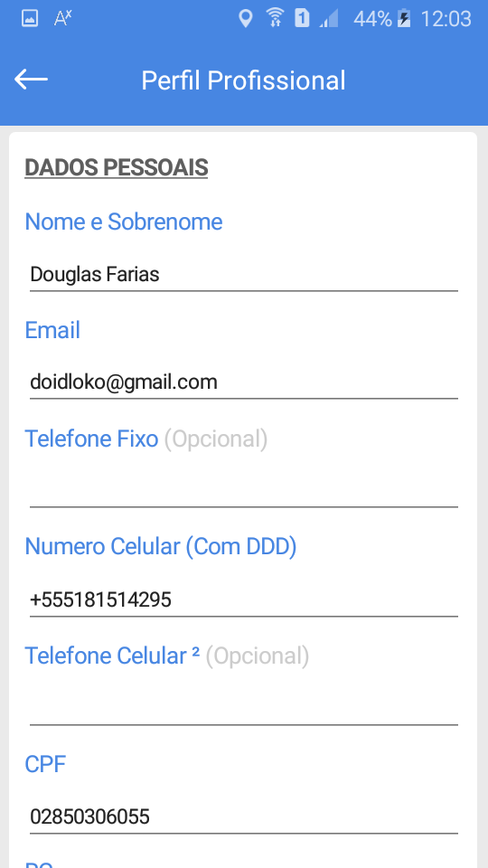
Task: Select the empty Telefone Fixo field
Action: [x=243, y=490]
